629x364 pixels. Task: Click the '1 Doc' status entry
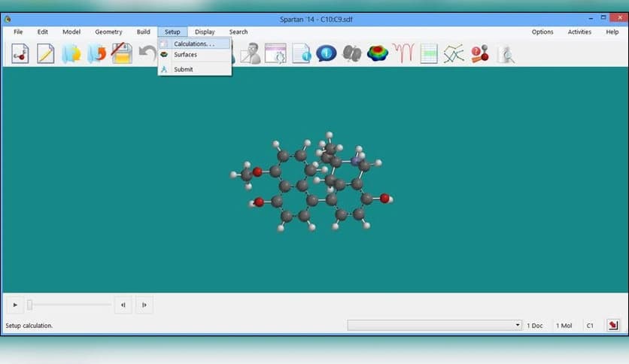tap(535, 326)
